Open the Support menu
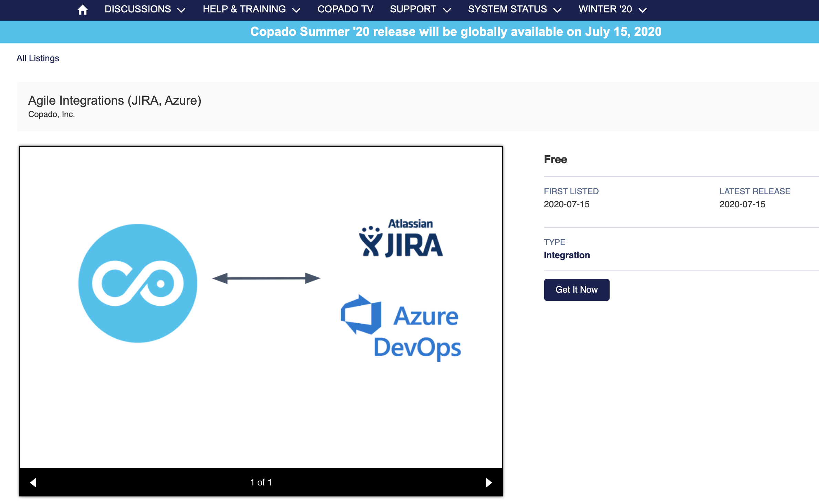The height and width of the screenshot is (504, 819). [413, 9]
